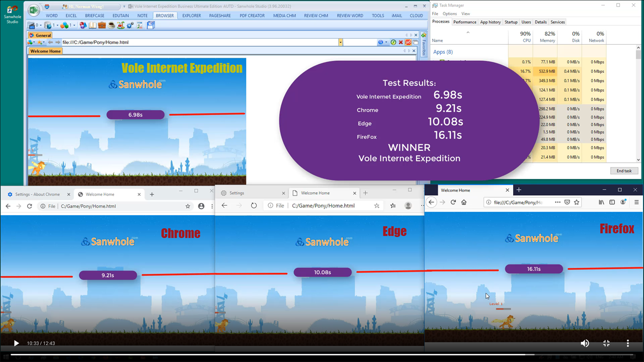Open the Sanwhole Studio desktop shortcut
Viewport: 644px width, 362px height.
(12, 14)
